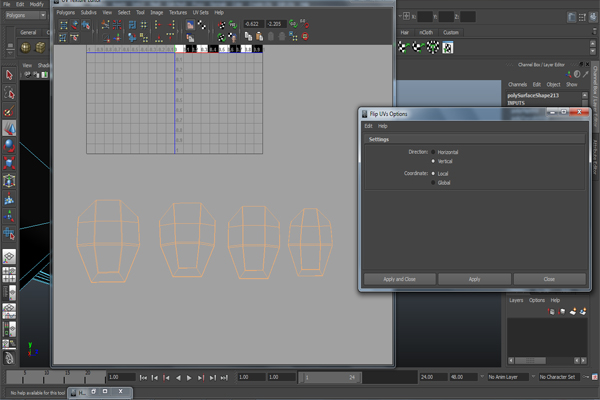Go to end of playback range
This screenshot has height=400, width=600.
tap(224, 377)
